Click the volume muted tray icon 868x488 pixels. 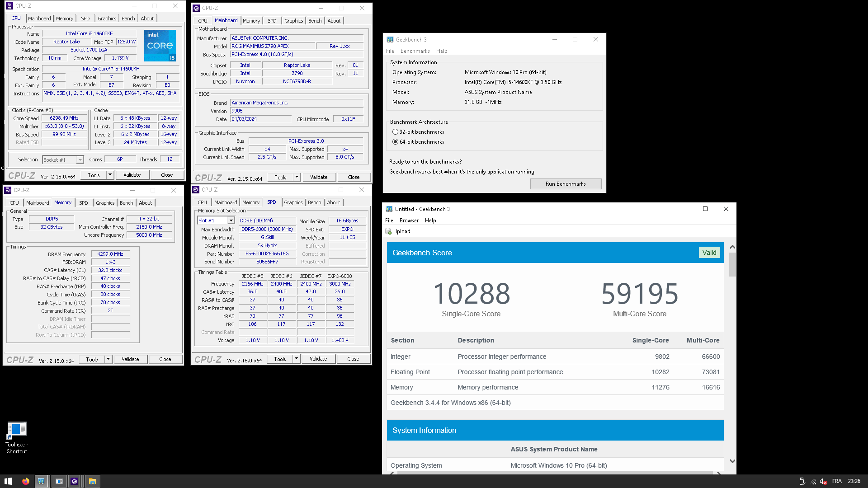point(824,481)
